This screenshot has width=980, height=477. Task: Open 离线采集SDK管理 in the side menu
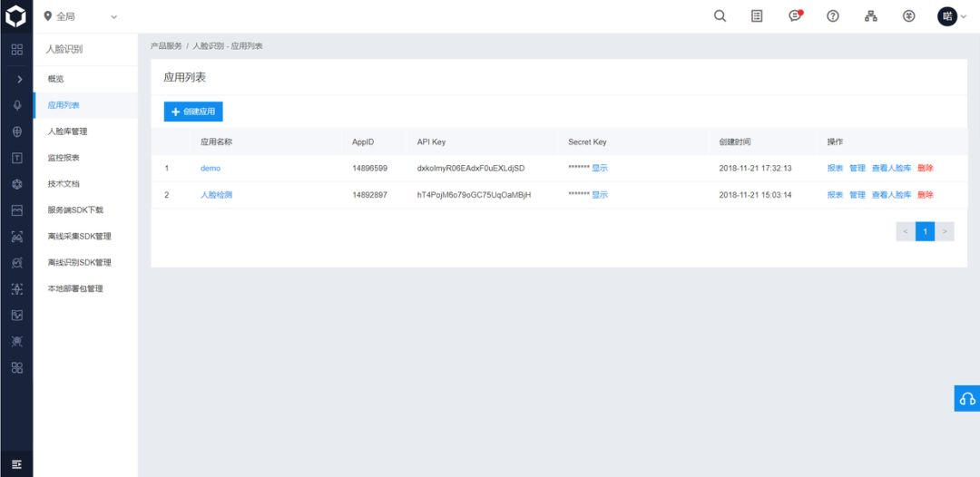coord(85,237)
